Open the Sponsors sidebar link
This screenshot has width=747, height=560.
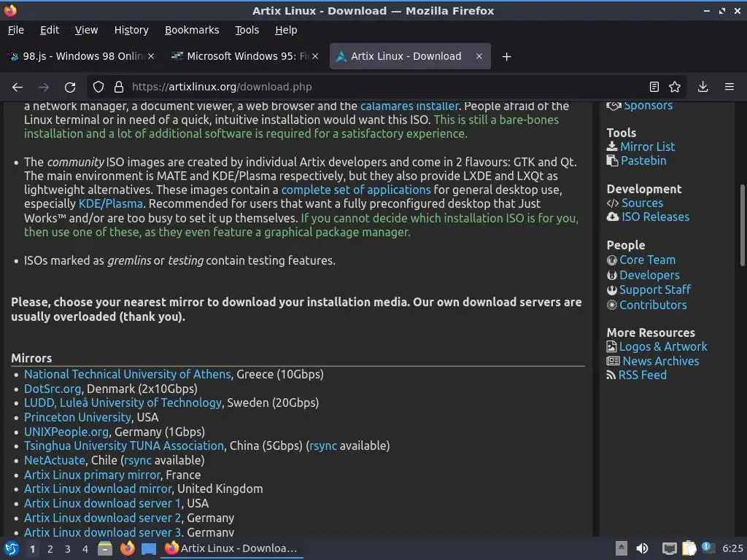click(648, 106)
